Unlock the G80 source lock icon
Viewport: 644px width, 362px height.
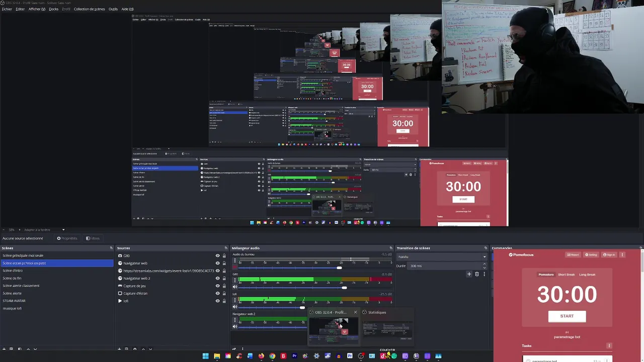(x=224, y=255)
